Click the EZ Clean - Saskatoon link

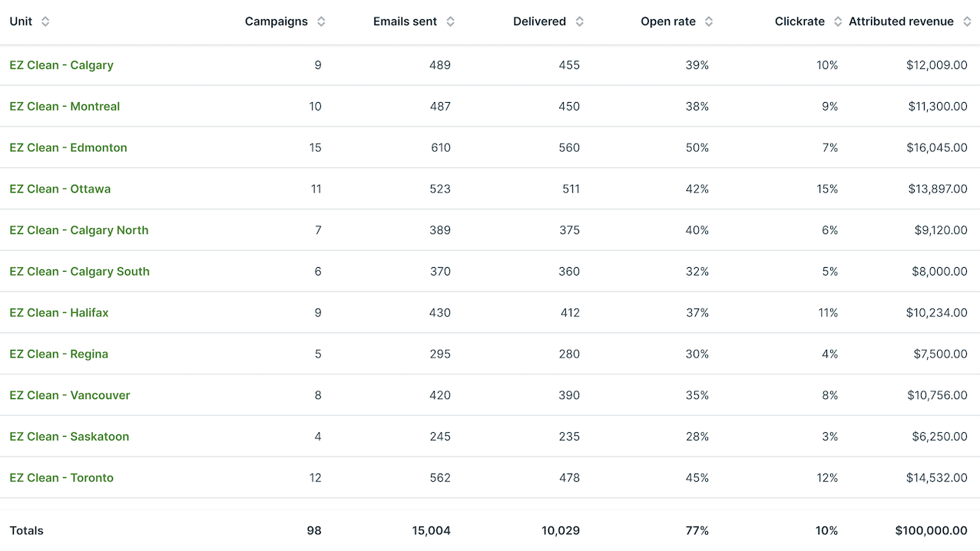pos(69,437)
